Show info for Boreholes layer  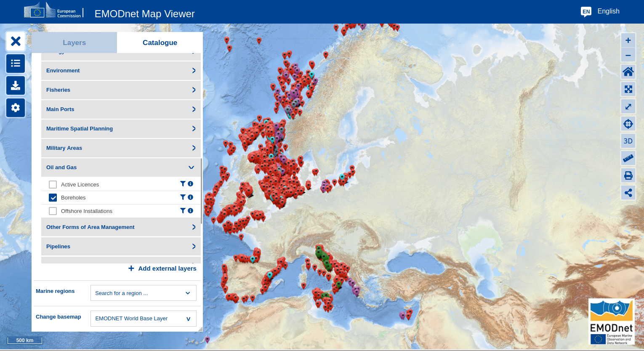tap(190, 197)
